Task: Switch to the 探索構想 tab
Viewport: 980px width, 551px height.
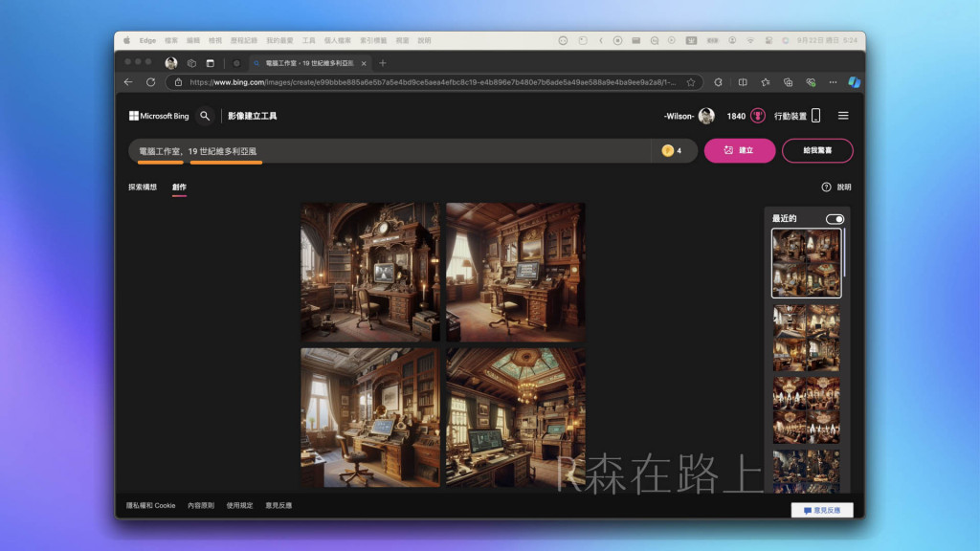Action: [143, 187]
